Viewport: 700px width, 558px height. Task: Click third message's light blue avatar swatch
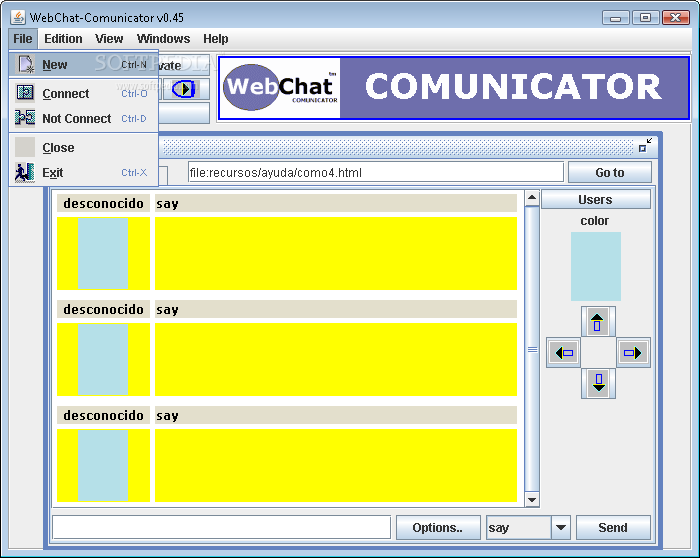(103, 465)
